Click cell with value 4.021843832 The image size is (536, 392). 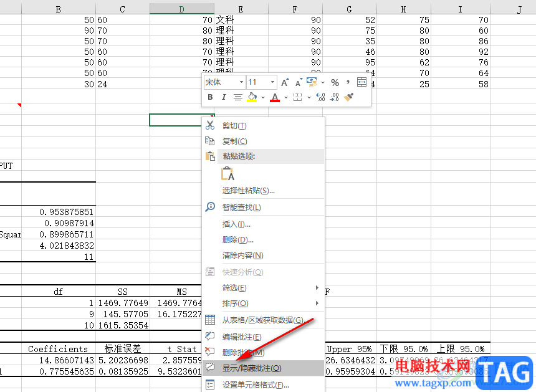59,246
